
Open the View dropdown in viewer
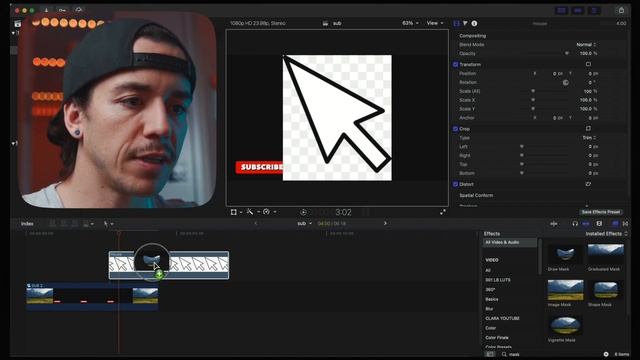click(435, 23)
